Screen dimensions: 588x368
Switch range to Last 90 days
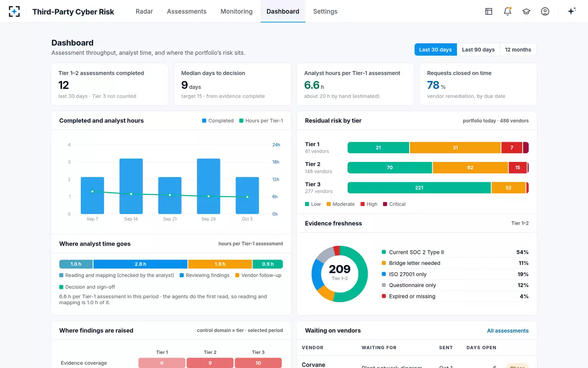(x=478, y=49)
